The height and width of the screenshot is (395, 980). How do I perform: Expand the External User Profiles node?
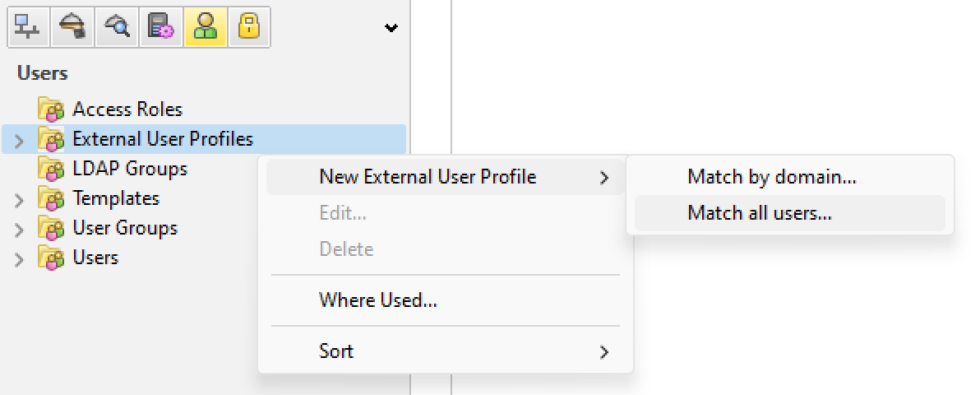[20, 141]
